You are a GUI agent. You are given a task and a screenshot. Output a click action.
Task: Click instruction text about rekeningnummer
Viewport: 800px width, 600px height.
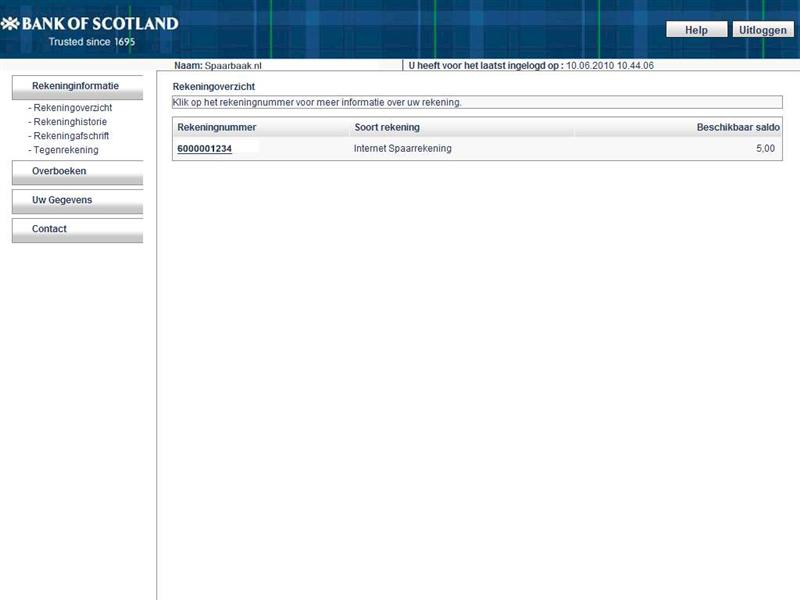click(x=317, y=102)
